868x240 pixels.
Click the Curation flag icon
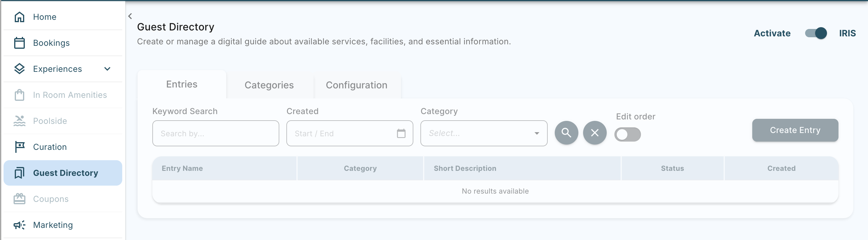click(x=19, y=147)
